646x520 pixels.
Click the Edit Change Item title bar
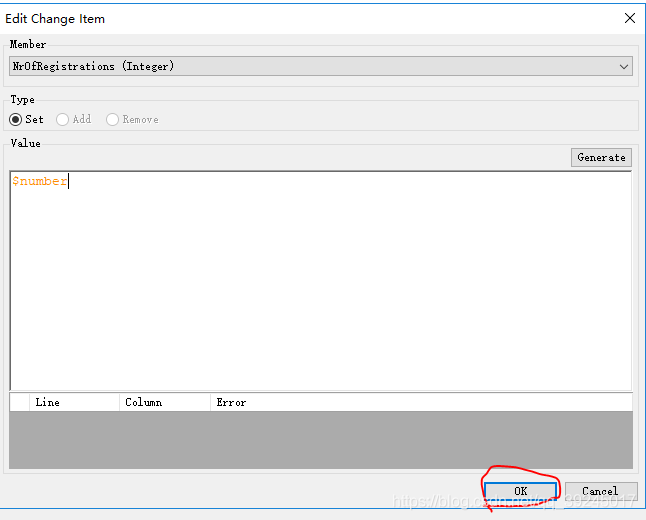300,18
